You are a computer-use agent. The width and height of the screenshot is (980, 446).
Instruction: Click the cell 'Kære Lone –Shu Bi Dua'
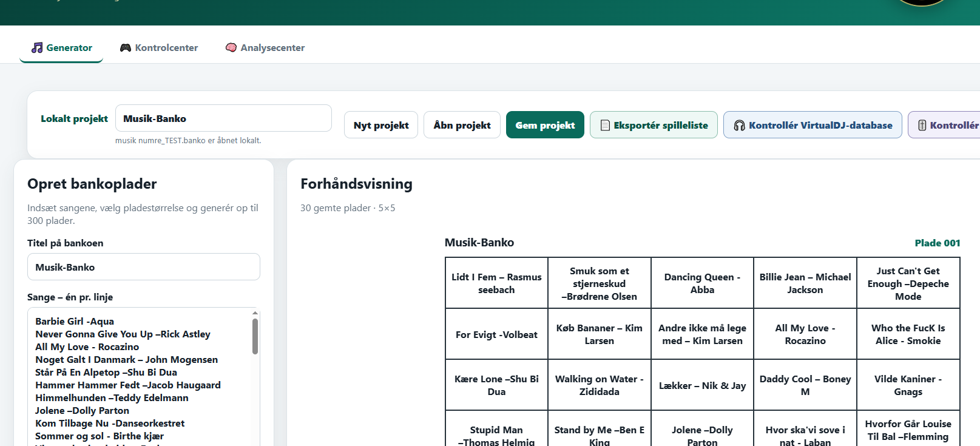point(496,385)
